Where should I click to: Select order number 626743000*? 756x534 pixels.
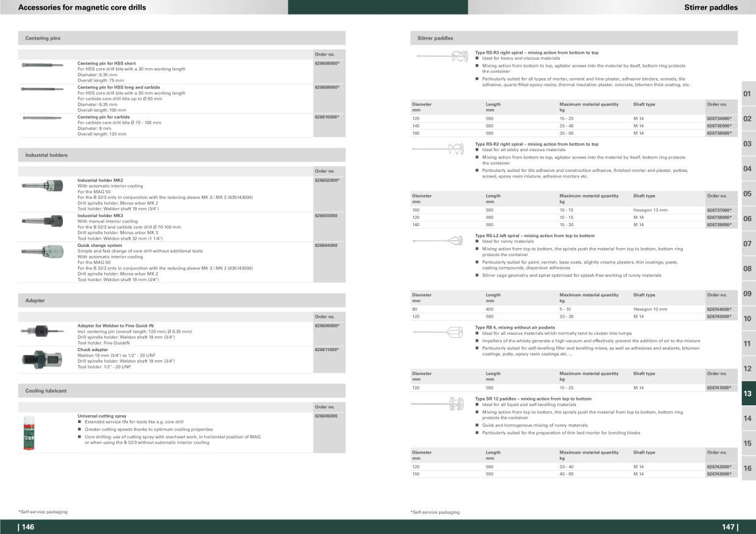pos(719,474)
